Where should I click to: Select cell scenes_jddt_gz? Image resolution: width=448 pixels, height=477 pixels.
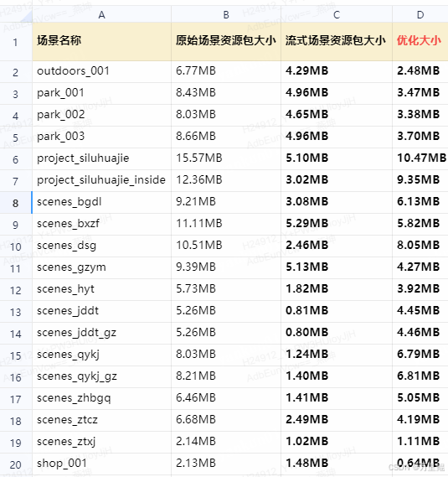(101, 333)
